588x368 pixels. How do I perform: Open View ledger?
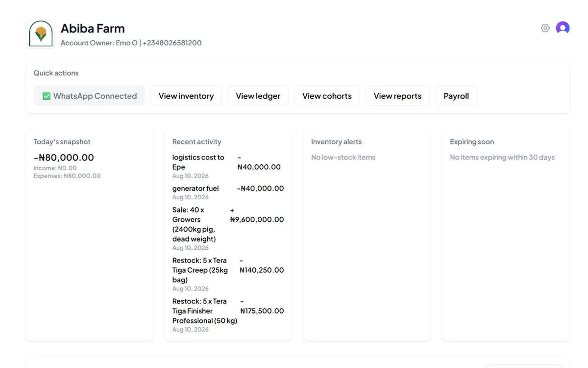point(258,96)
